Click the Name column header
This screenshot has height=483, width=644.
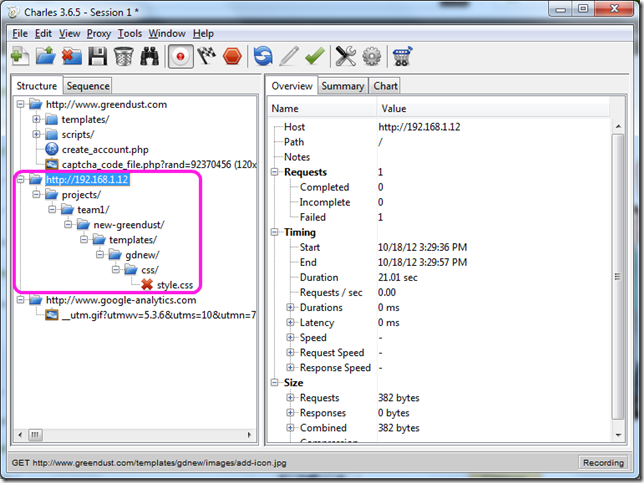pos(322,108)
